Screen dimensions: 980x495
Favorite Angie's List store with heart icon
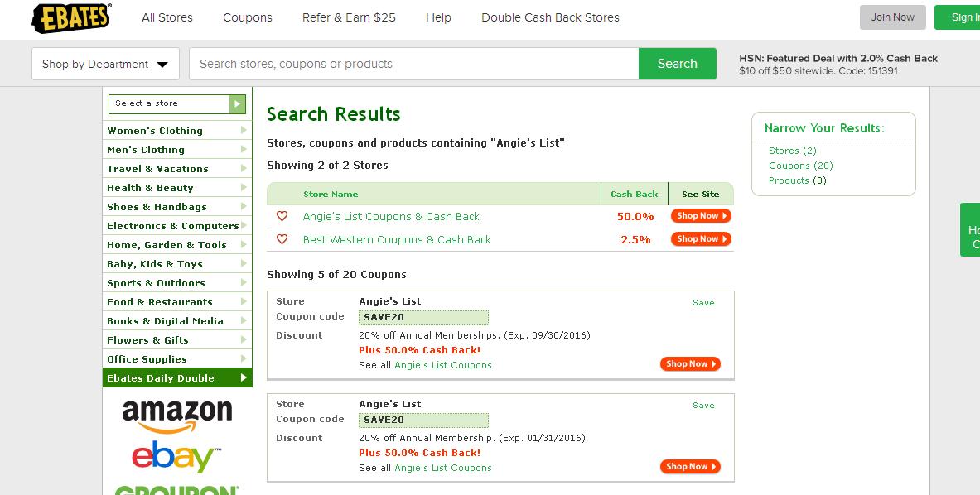tap(282, 216)
